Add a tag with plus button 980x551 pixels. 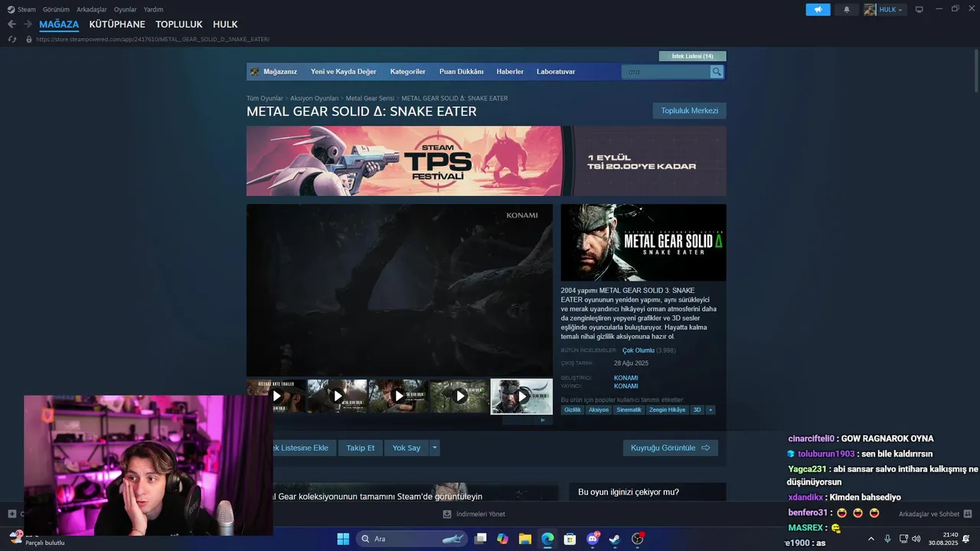tap(710, 410)
